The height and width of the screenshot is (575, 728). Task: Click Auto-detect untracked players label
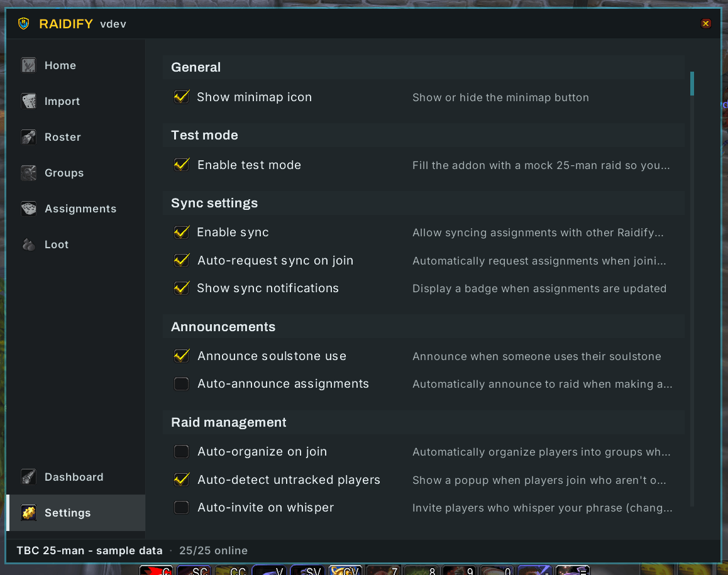[289, 479]
